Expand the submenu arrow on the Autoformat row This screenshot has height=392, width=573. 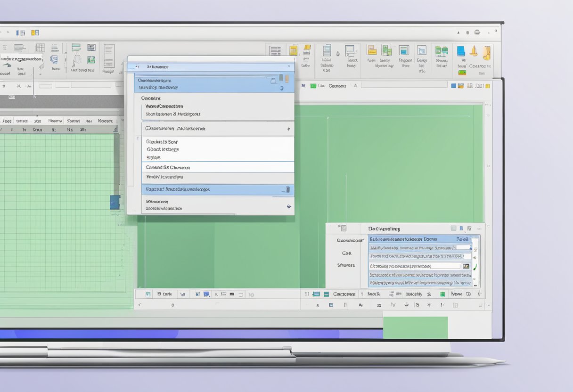click(x=288, y=129)
